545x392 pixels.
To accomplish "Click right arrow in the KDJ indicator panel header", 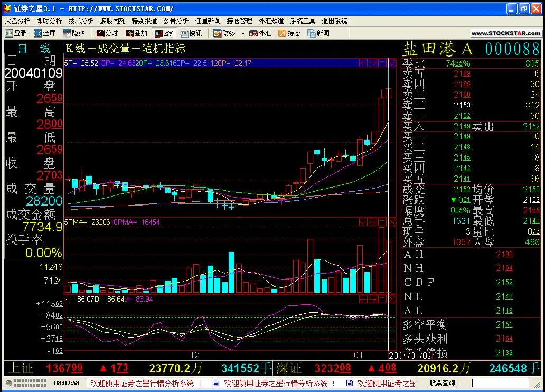I will 373,299.
